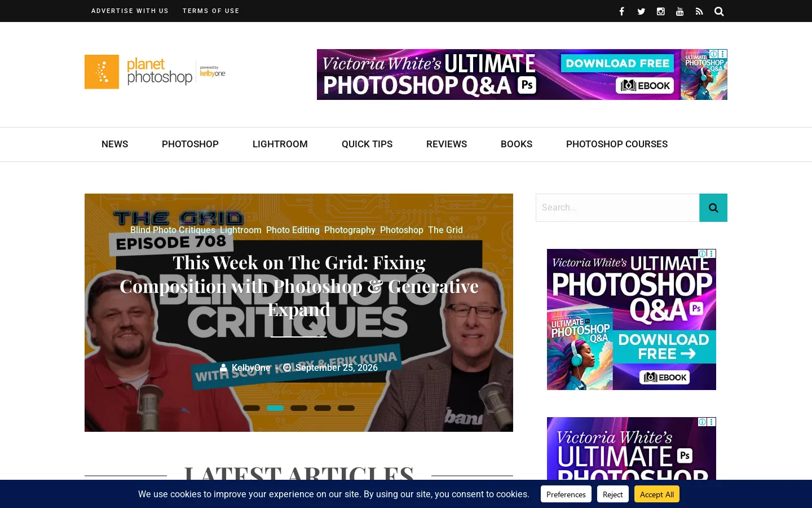Click Terms of Use link
This screenshot has width=812, height=508.
coord(211,11)
